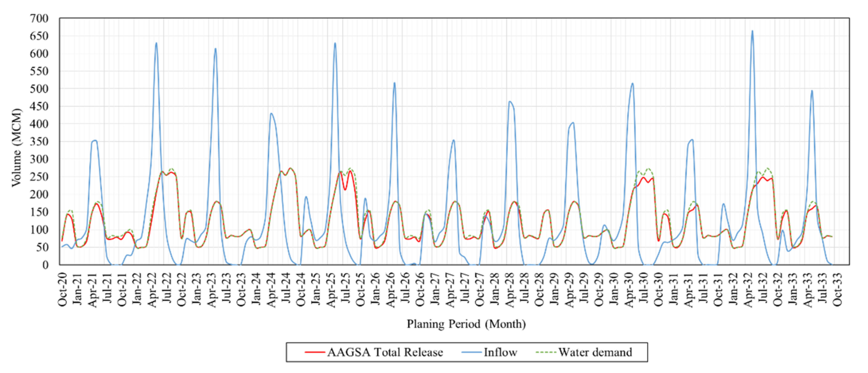Click the Oct-33 x-axis label
The width and height of the screenshot is (868, 373).
[x=837, y=289]
